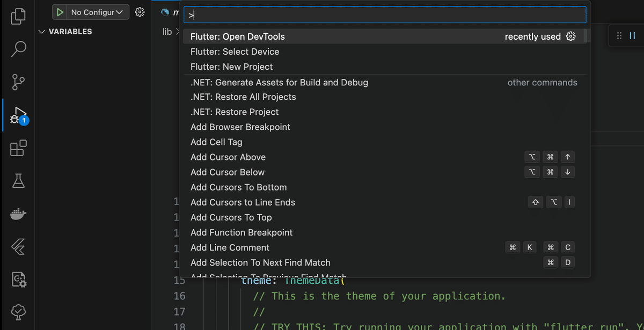Click line 16 comment in the editor
The width and height of the screenshot is (644, 330).
point(380,296)
